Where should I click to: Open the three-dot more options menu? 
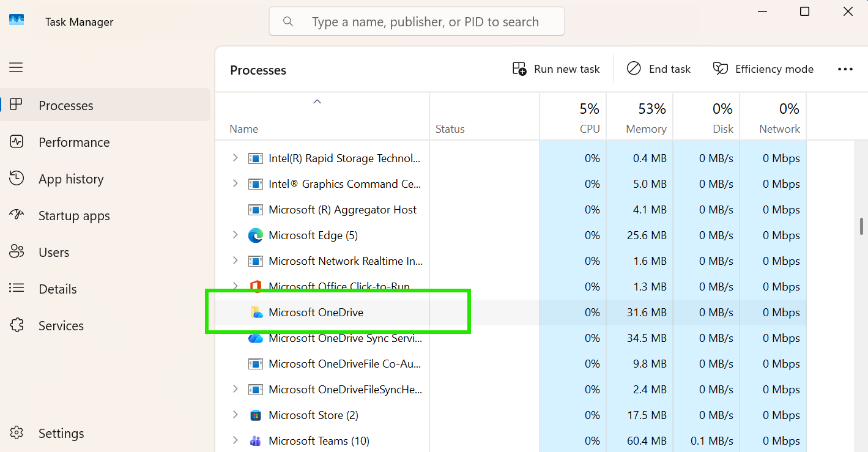click(845, 69)
